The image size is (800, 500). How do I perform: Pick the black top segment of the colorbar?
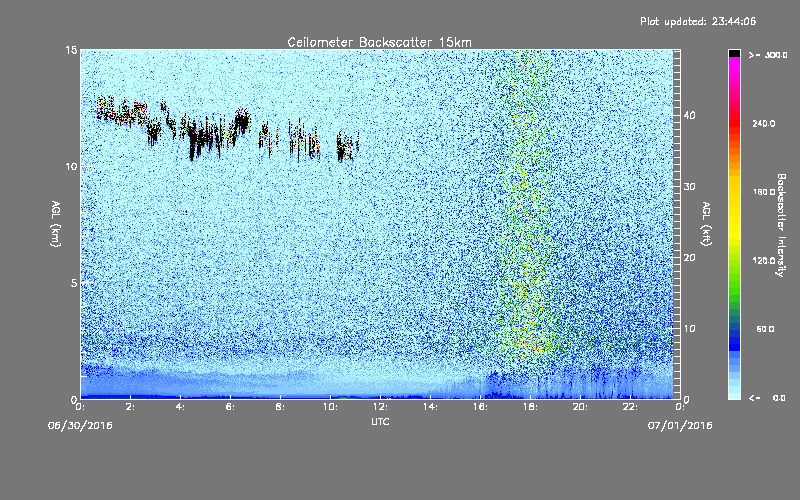tap(734, 53)
